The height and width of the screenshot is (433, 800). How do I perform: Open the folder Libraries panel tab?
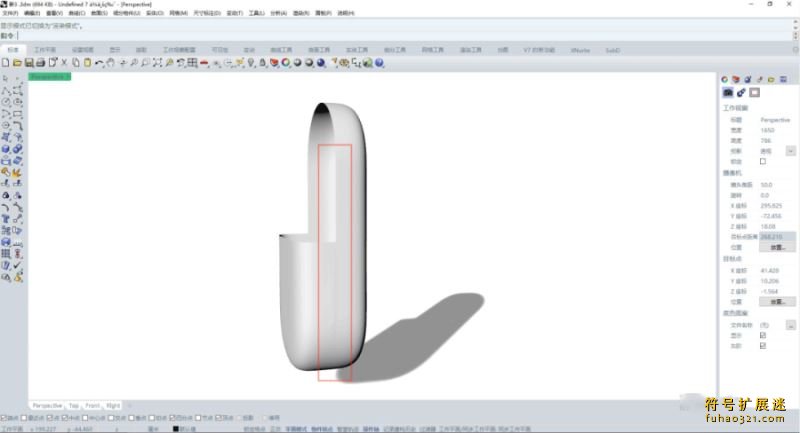point(771,79)
